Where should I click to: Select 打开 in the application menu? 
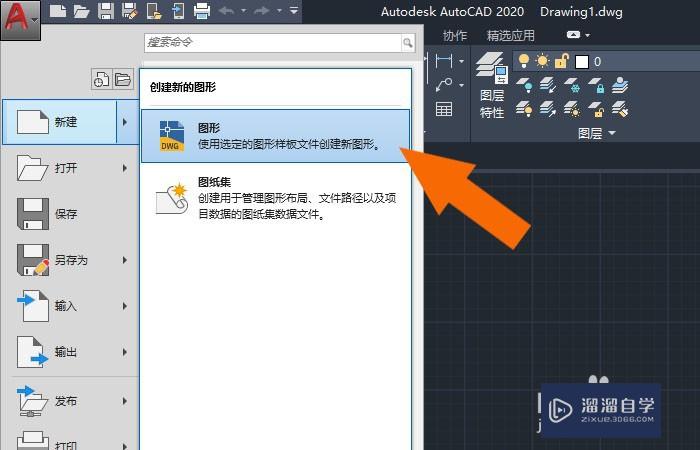point(59,168)
